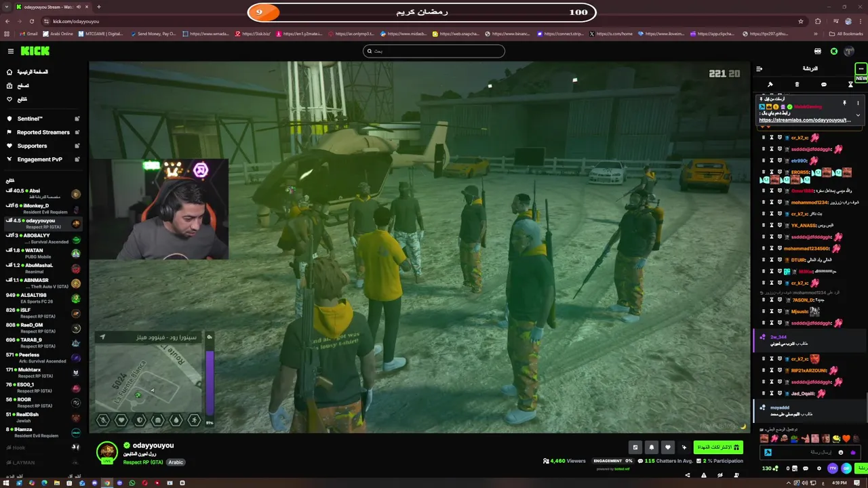Image resolution: width=868 pixels, height=488 pixels.
Task: Open a new browser tab
Action: [99, 7]
